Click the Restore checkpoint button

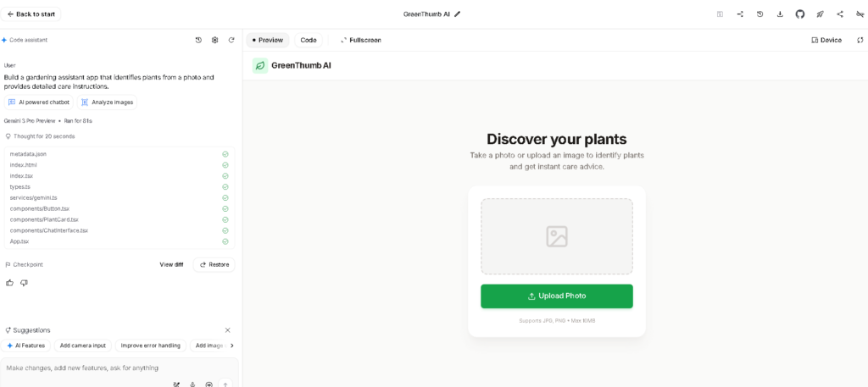214,264
